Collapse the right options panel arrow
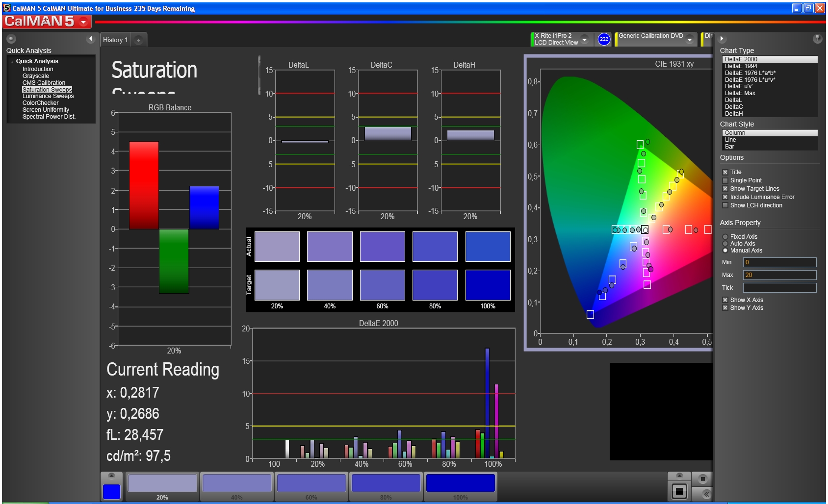 pos(722,39)
